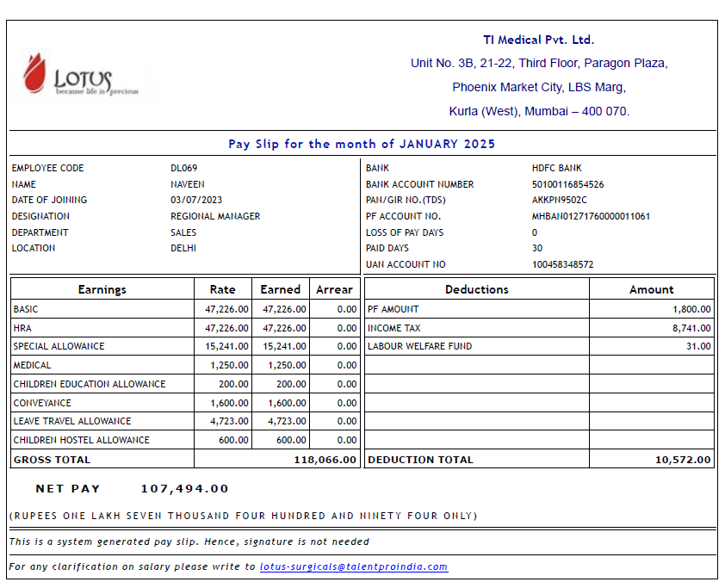725x588 pixels.
Task: Click the Earnings column header
Action: (x=102, y=289)
